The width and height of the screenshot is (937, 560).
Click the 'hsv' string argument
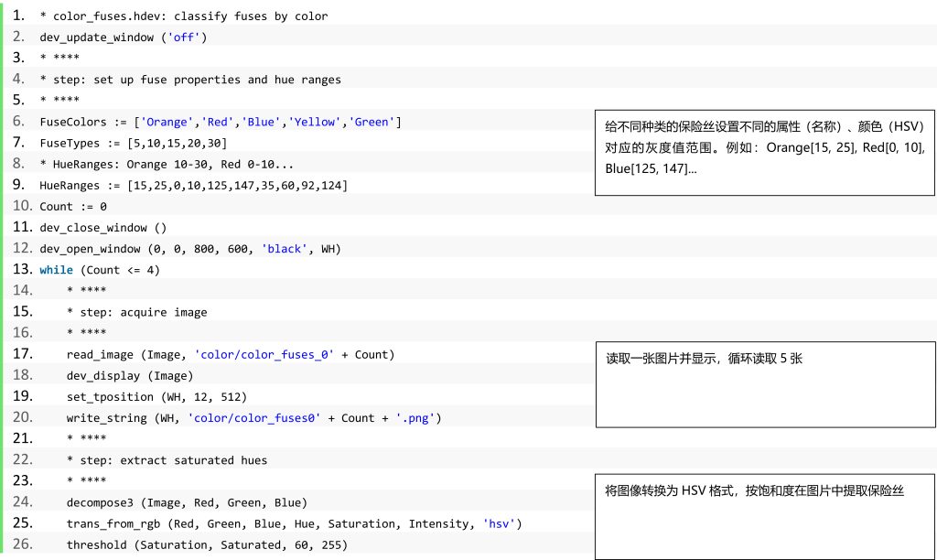tap(499, 523)
